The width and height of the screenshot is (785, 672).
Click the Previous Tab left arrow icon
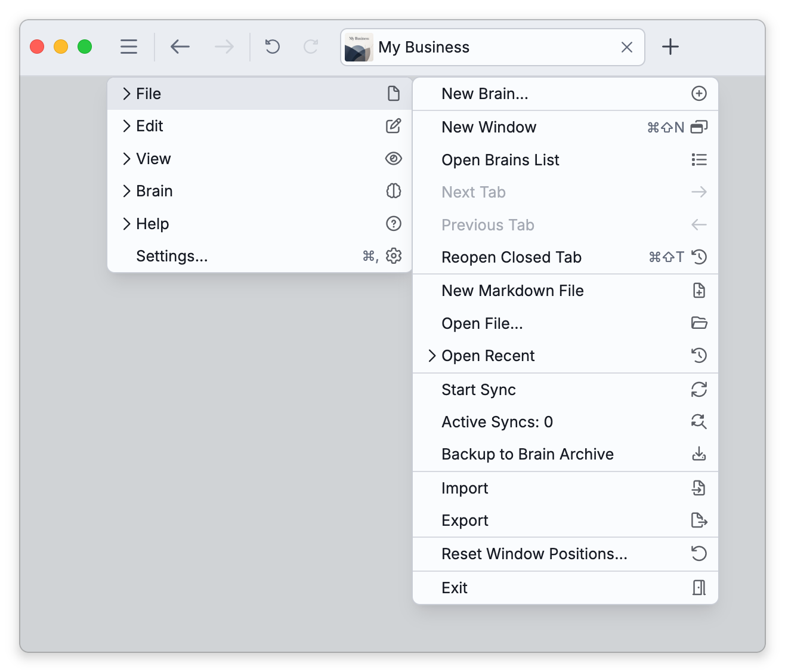point(699,225)
